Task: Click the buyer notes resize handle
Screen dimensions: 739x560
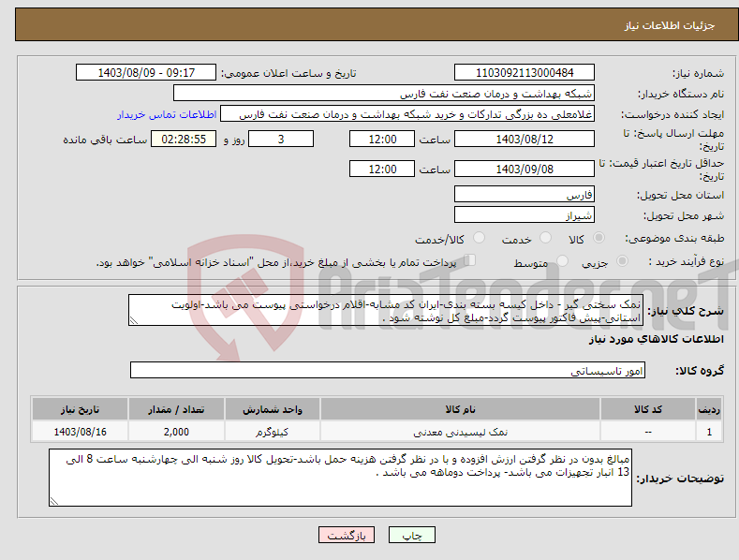Action: click(x=54, y=501)
